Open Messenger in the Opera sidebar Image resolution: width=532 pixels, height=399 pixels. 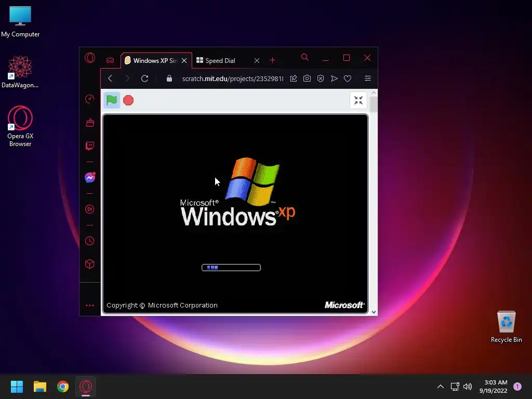(90, 178)
